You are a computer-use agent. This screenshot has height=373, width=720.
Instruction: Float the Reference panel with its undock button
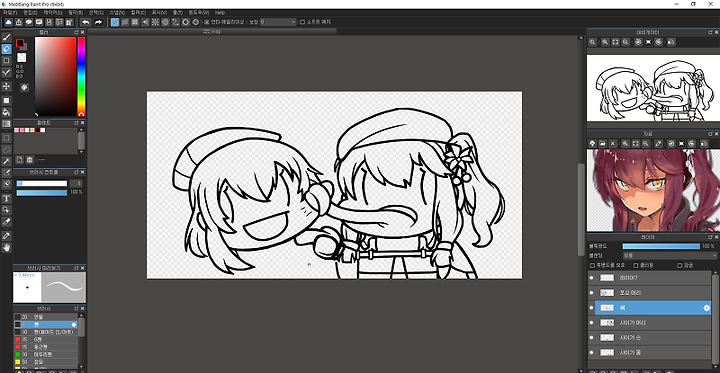coord(710,134)
